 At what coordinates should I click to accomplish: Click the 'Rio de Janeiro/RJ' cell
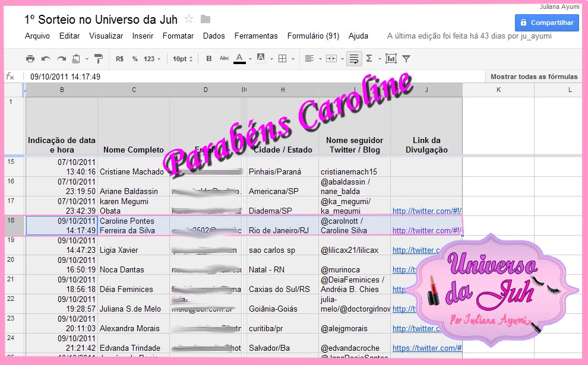(x=283, y=226)
